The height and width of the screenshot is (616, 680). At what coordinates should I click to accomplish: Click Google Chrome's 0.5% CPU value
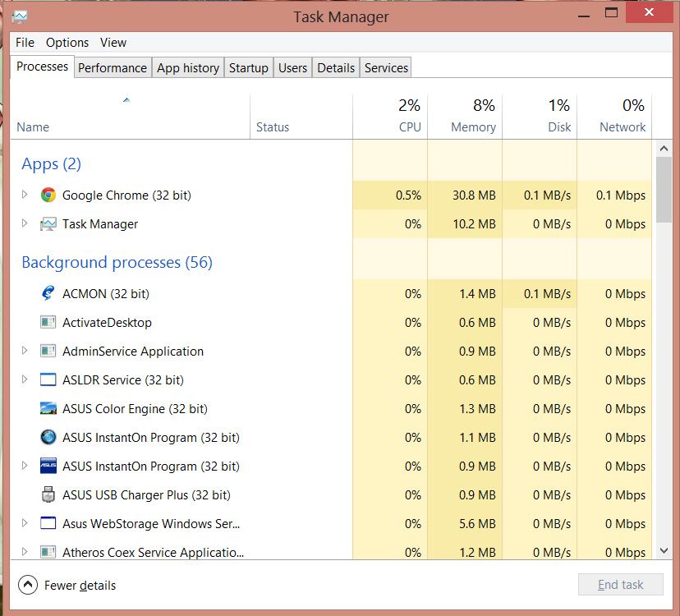coord(408,195)
